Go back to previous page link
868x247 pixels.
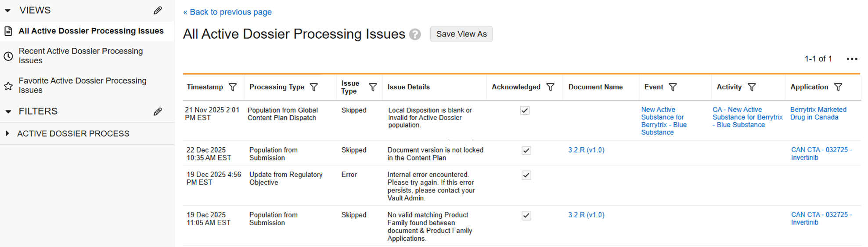(227, 12)
